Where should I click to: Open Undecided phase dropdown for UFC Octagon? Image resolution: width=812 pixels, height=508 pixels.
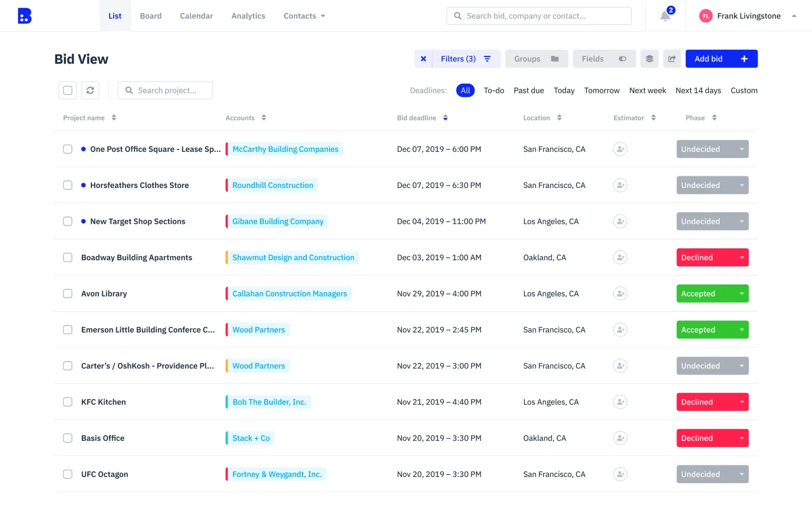(712, 474)
